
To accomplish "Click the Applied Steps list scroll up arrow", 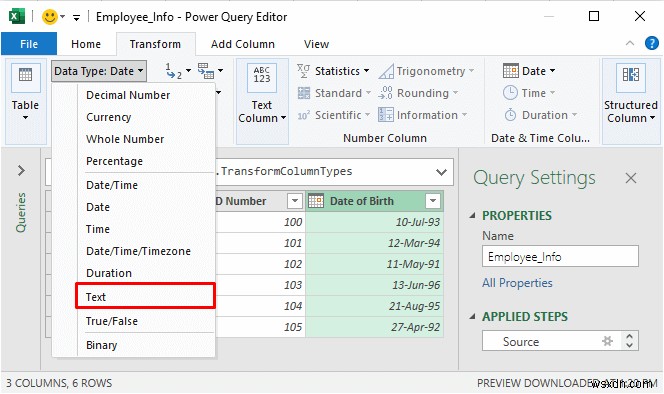I will coord(630,336).
